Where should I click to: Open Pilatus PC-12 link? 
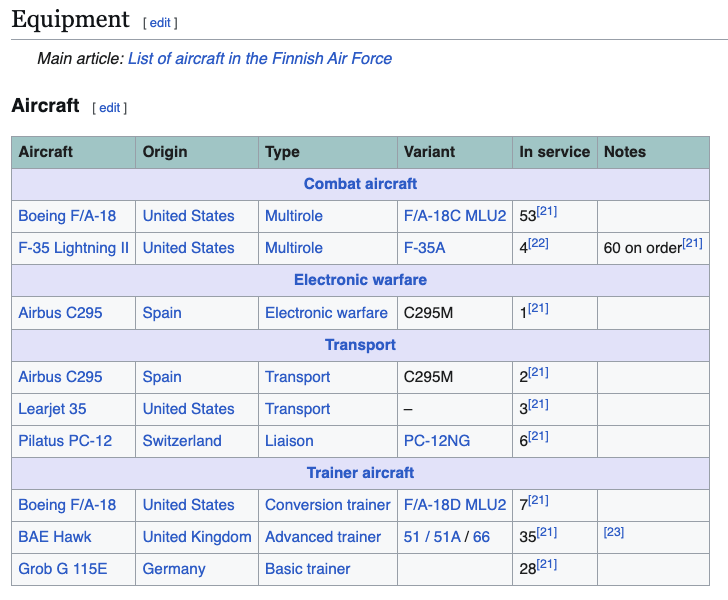click(65, 441)
